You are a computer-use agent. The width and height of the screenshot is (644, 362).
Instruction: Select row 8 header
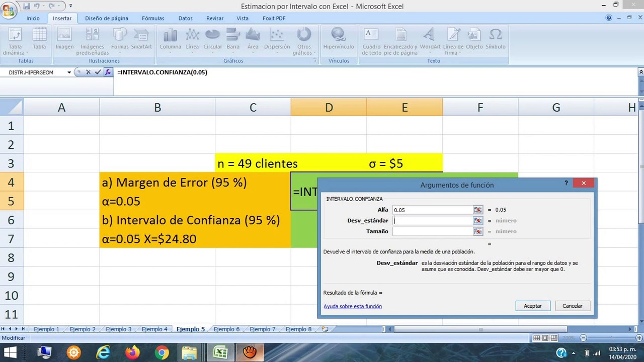(11, 257)
